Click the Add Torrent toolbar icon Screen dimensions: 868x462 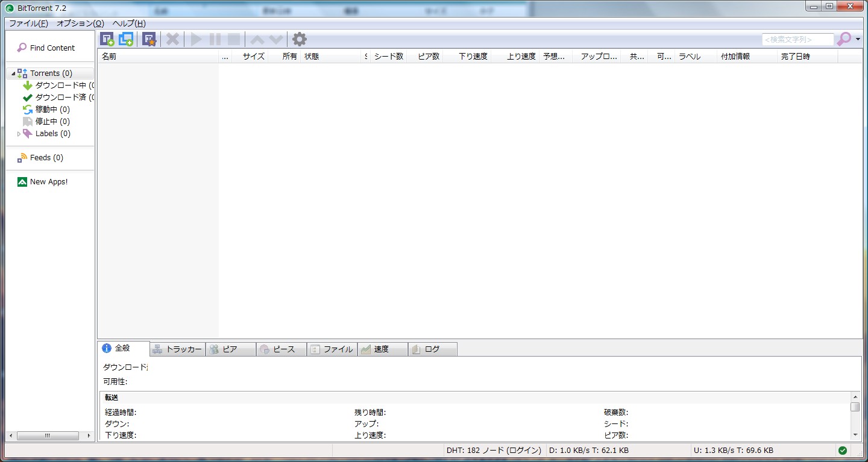[107, 39]
